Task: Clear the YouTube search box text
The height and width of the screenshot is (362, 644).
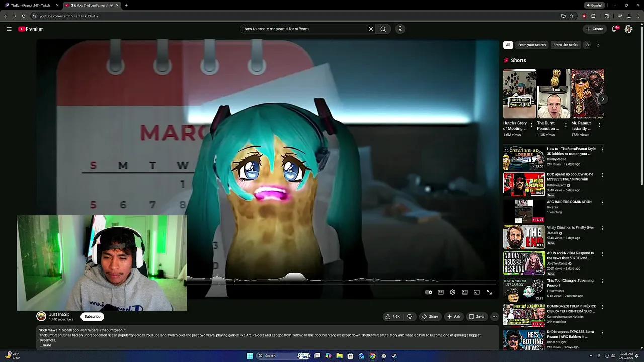Action: (x=371, y=29)
